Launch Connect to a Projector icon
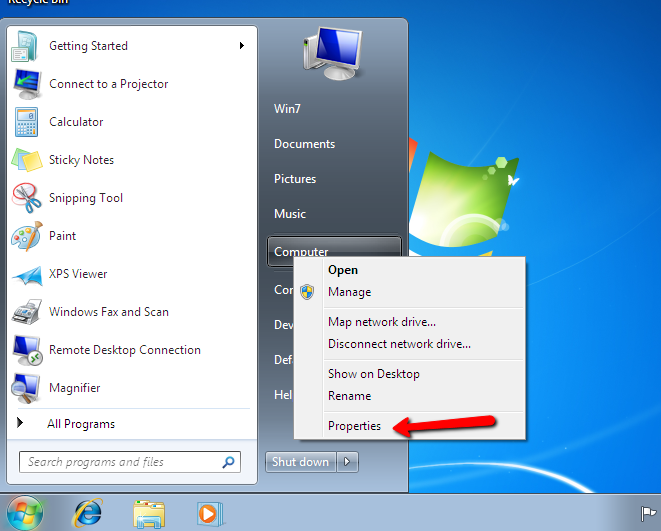Viewport: 661px width, 531px height. [x=27, y=84]
